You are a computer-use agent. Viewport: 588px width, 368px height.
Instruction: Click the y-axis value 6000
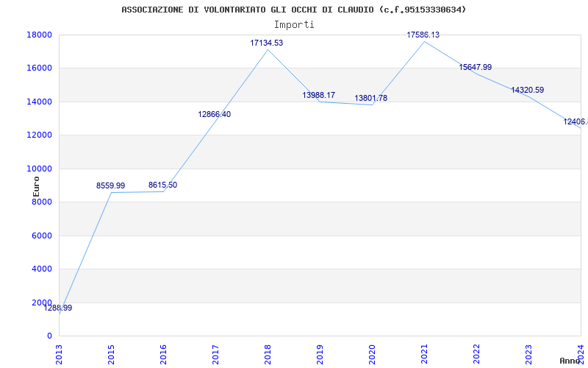[x=42, y=236]
